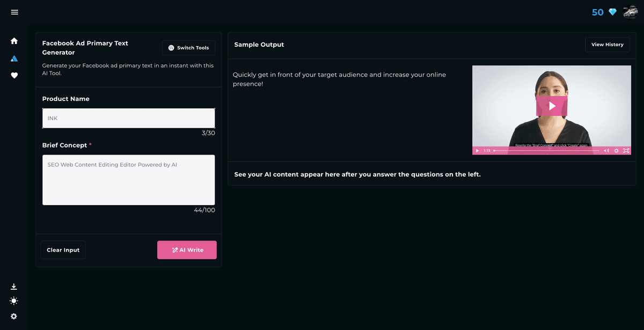Click the Brief Concept text area

click(128, 180)
